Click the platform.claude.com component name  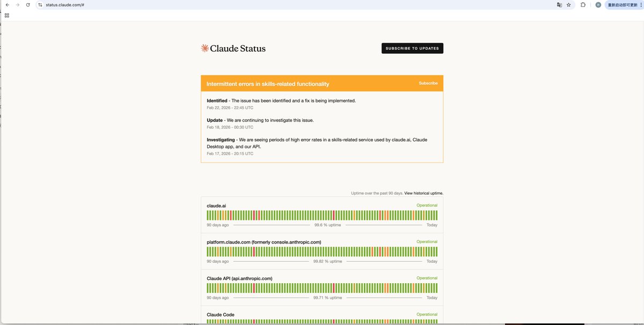(264, 242)
